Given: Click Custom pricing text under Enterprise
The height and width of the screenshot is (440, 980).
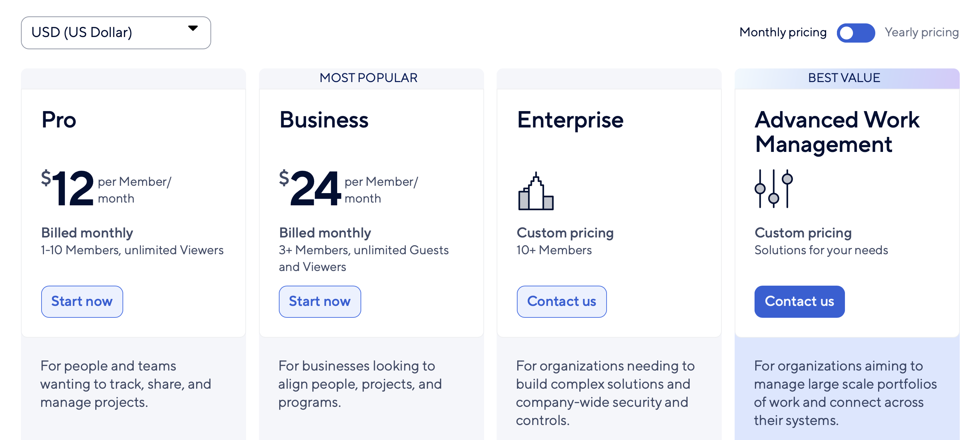Looking at the screenshot, I should (565, 233).
